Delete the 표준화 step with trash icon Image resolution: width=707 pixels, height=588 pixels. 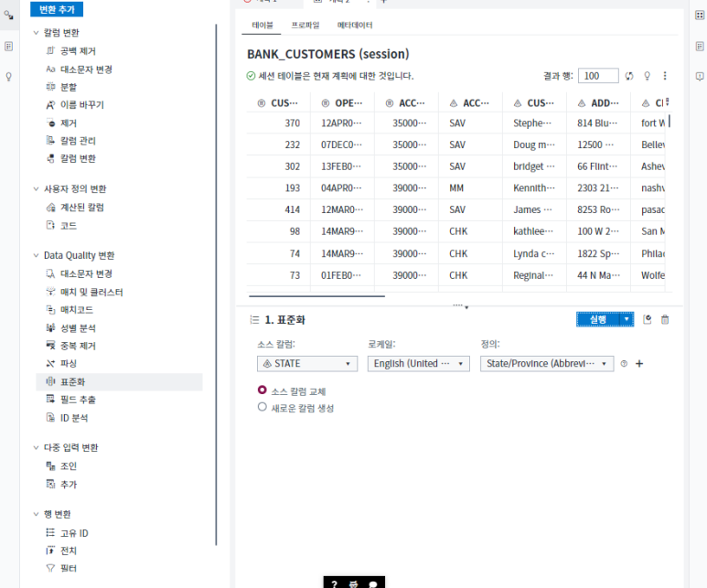pos(665,319)
